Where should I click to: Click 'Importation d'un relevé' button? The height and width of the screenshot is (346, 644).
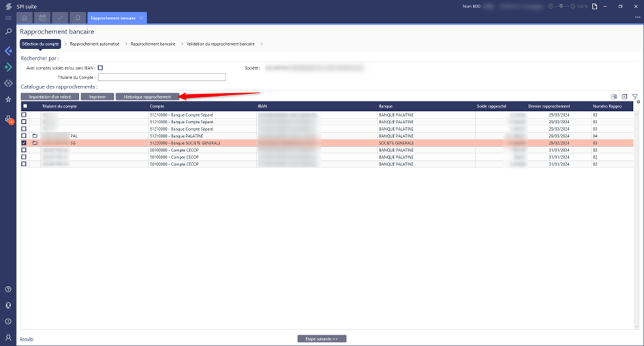click(50, 97)
